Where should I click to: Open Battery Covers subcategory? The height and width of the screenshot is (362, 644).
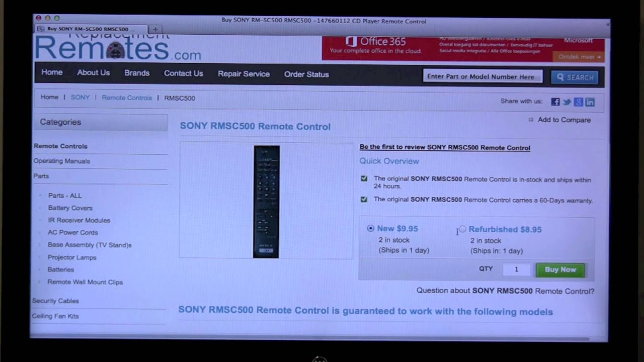coord(70,208)
